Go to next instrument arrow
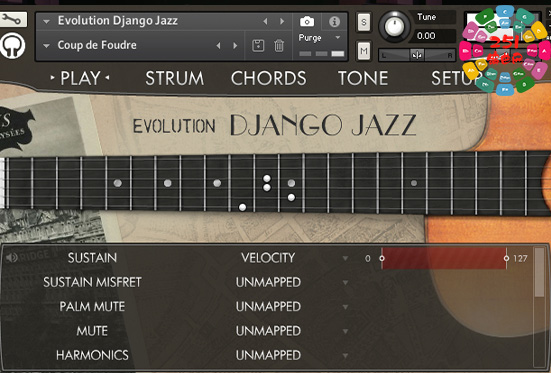The image size is (551, 373). click(282, 21)
